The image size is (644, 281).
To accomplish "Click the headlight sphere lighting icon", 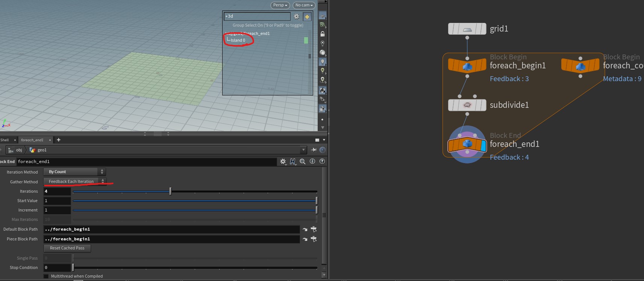I will tap(323, 53).
